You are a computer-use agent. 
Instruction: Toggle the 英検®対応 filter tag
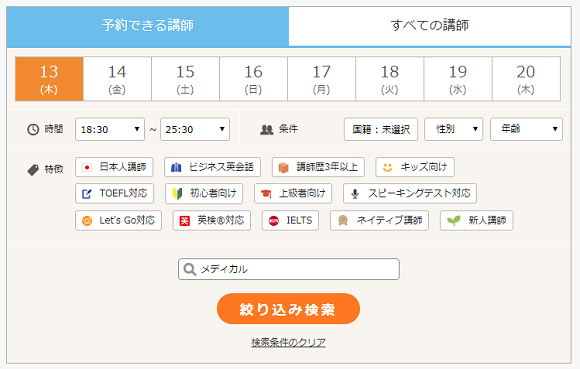pyautogui.click(x=212, y=221)
